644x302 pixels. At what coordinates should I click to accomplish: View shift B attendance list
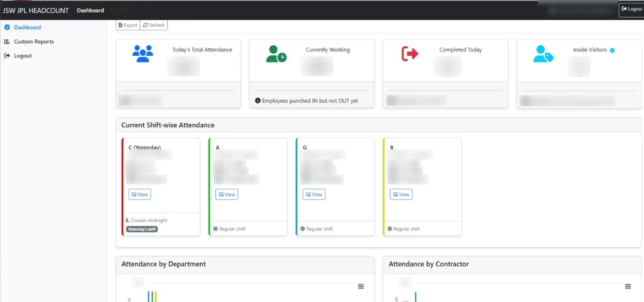[401, 194]
